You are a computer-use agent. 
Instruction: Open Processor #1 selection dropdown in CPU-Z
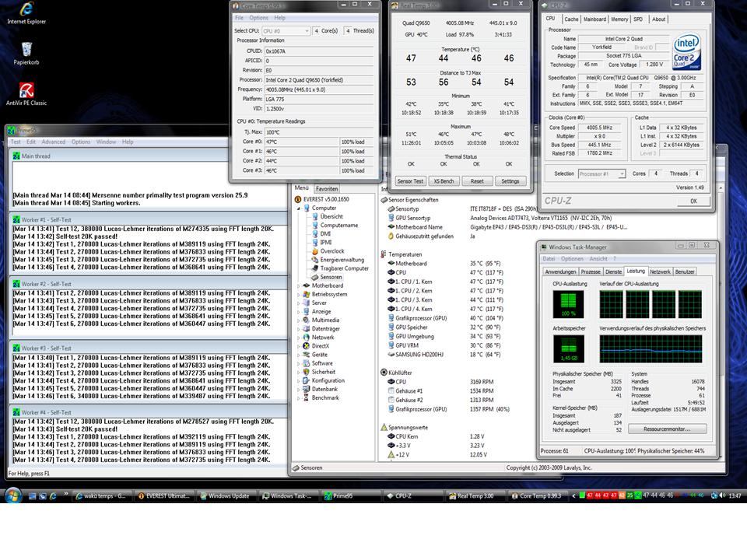[601, 173]
